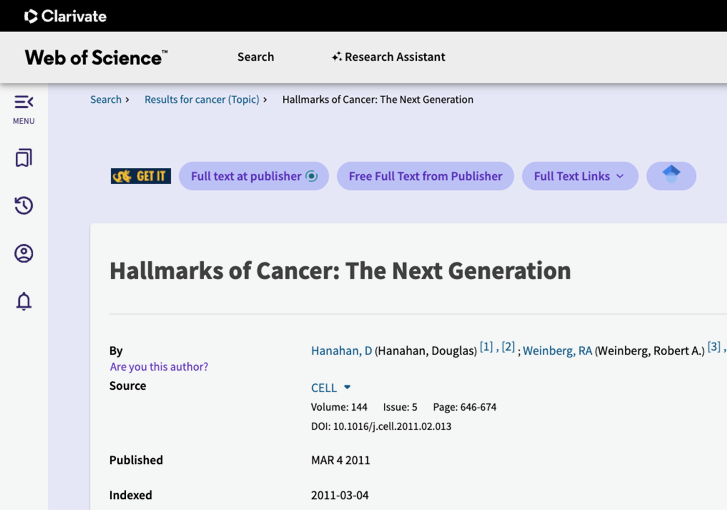The width and height of the screenshot is (727, 510).
Task: Open the marked list bookmark icon
Action: (24, 158)
